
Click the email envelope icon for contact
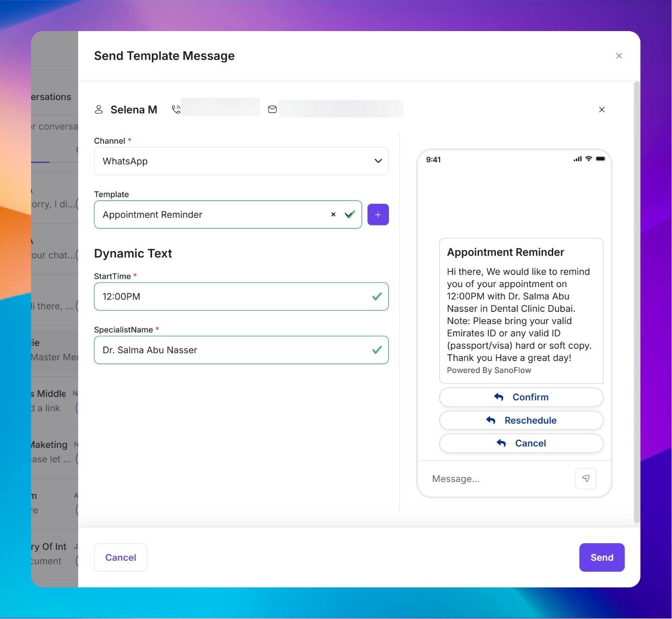(272, 109)
